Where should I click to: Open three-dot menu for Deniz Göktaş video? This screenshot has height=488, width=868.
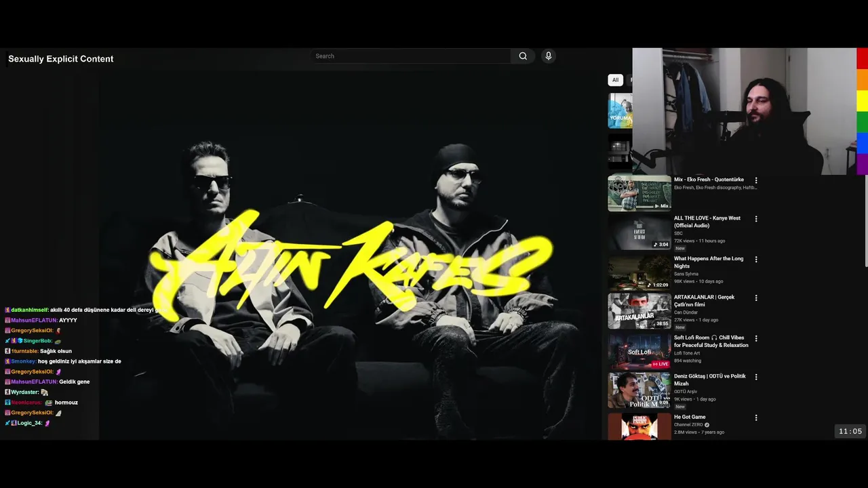(x=756, y=377)
